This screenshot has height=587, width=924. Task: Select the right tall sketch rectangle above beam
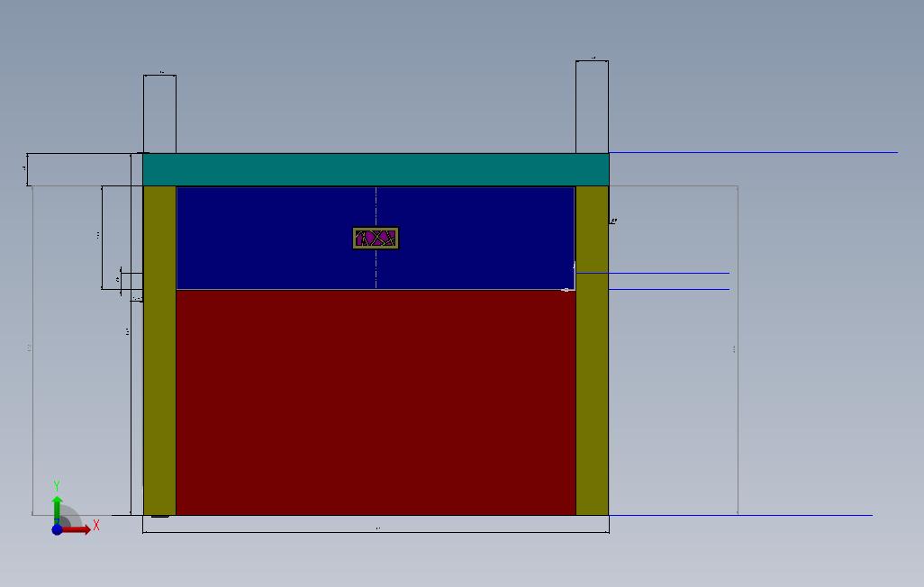pyautogui.click(x=593, y=106)
